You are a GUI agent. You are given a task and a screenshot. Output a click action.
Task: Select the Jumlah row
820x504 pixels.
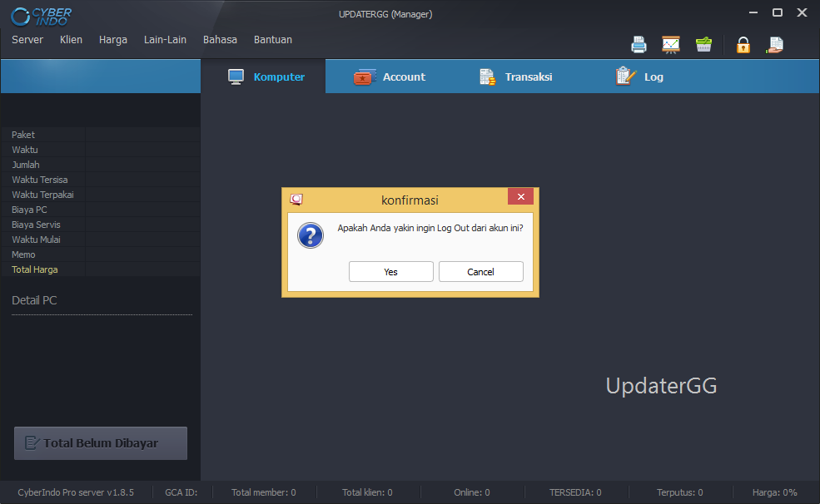(x=101, y=165)
